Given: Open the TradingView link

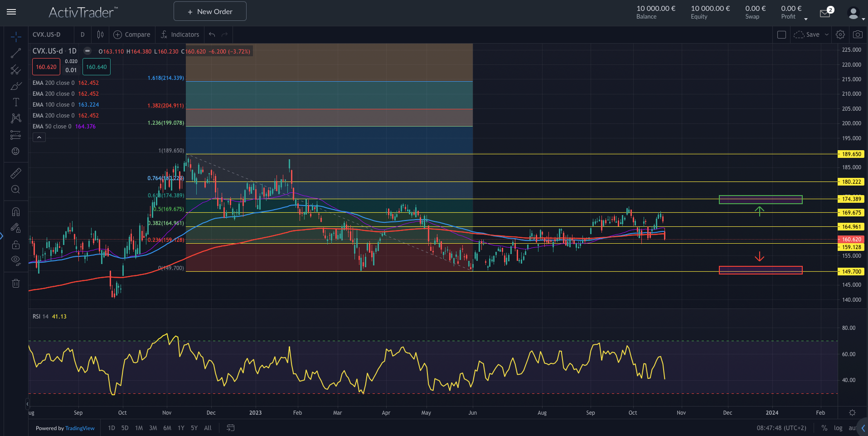Looking at the screenshot, I should pos(80,428).
